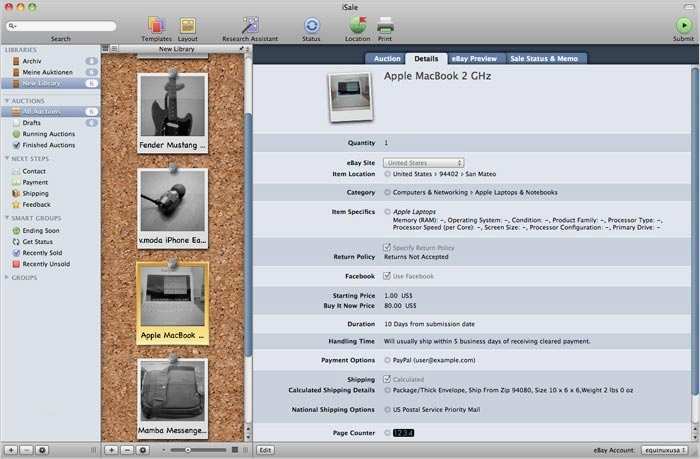Image resolution: width=700 pixels, height=459 pixels.
Task: Click the MacBook photo in details
Action: click(x=350, y=97)
